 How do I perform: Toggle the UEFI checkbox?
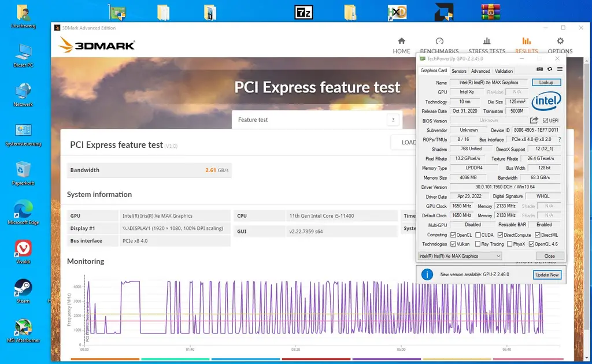click(545, 121)
